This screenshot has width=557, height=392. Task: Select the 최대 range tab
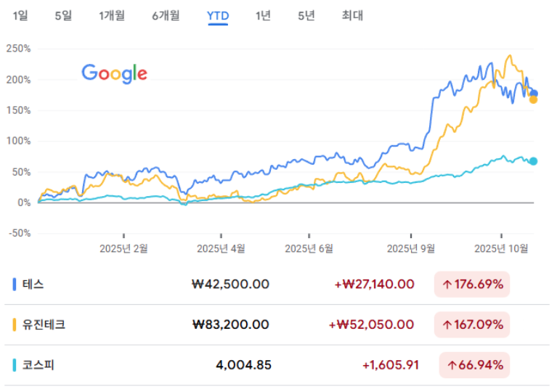coord(352,15)
